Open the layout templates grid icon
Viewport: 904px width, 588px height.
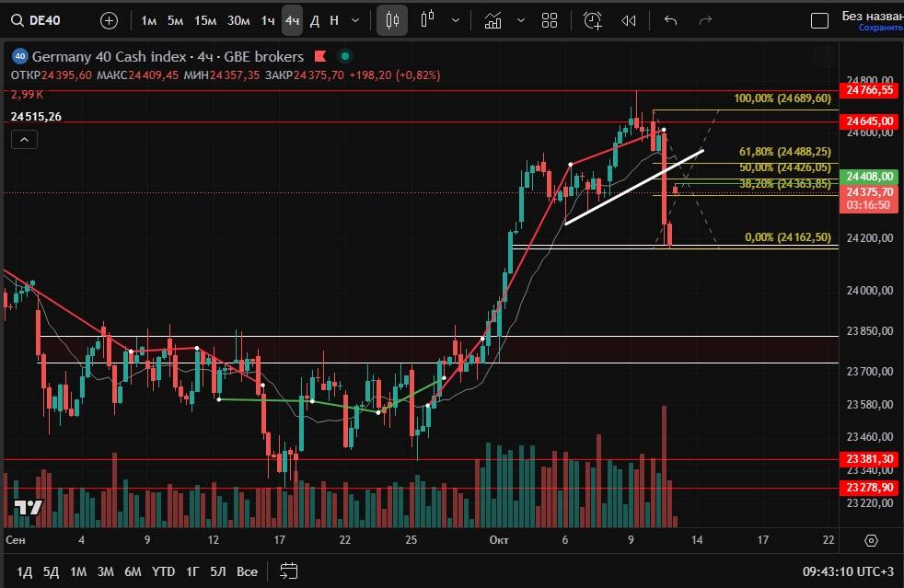click(x=550, y=20)
